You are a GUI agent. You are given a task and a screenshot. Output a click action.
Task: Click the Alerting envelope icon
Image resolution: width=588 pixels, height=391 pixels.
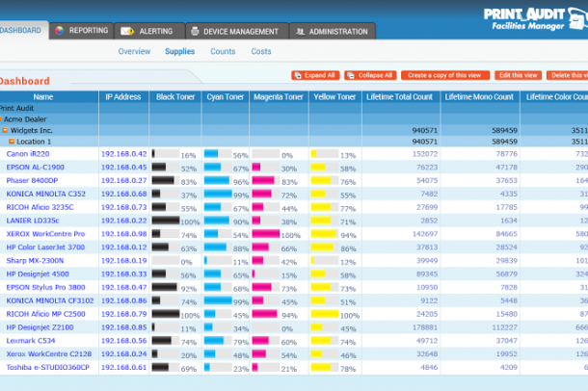(x=127, y=31)
